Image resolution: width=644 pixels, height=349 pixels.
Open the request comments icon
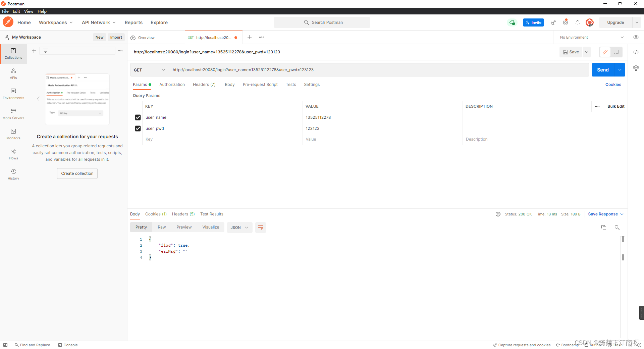[616, 52]
